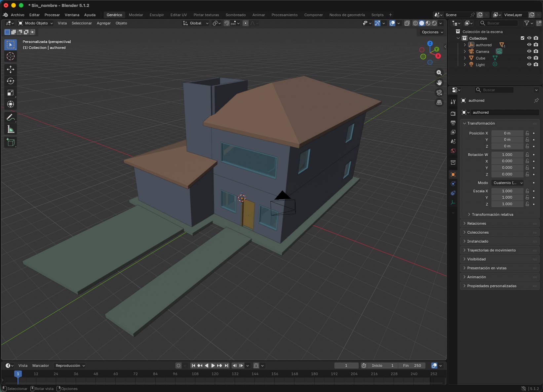The image size is (543, 392).
Task: Open the Archivo menu
Action: [18, 15]
